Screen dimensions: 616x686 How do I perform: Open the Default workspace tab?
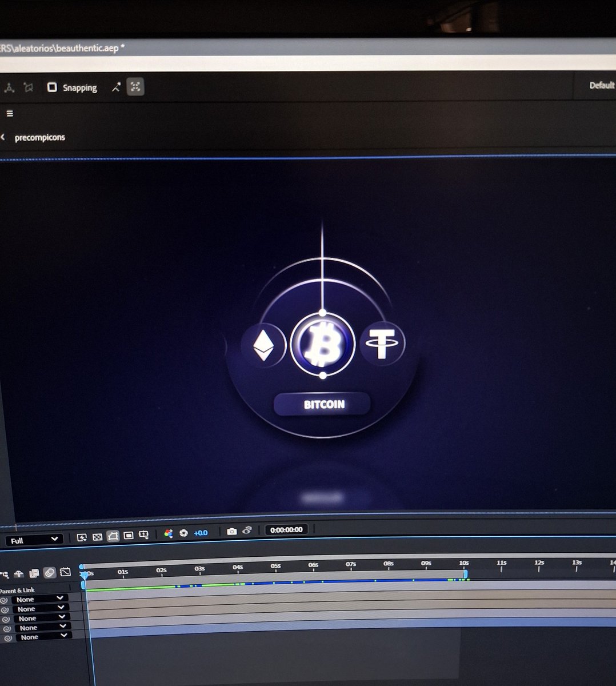pos(602,85)
